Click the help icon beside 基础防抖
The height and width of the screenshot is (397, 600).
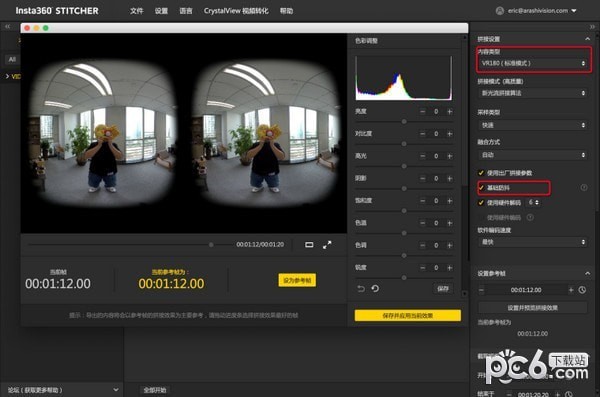584,187
